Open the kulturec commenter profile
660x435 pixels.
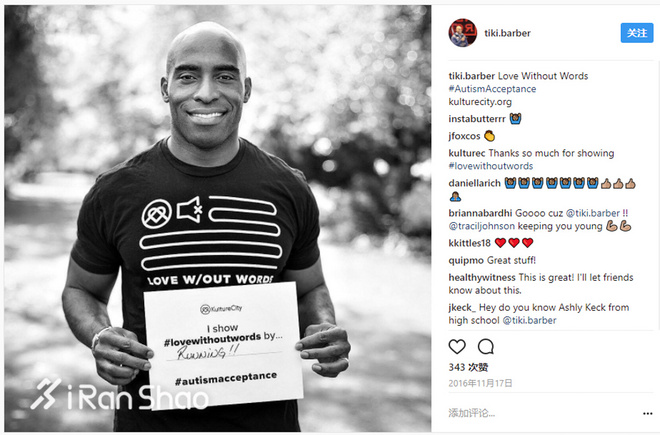point(467,153)
